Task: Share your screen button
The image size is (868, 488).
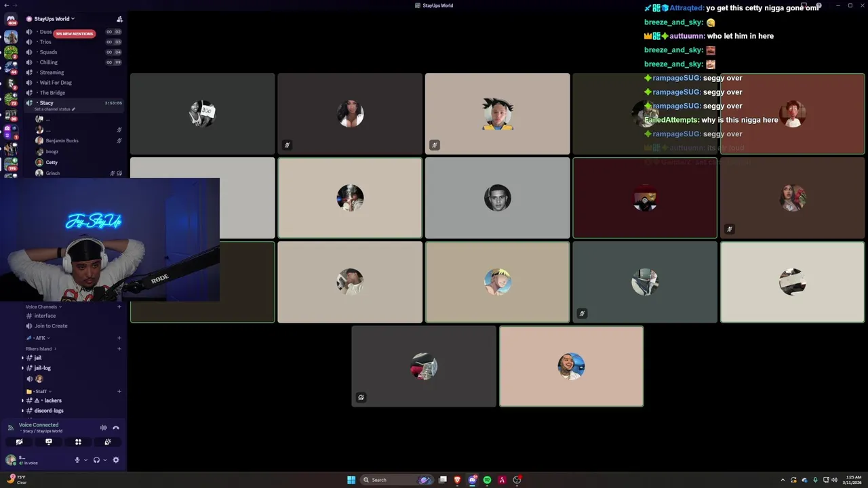Action: (49, 442)
